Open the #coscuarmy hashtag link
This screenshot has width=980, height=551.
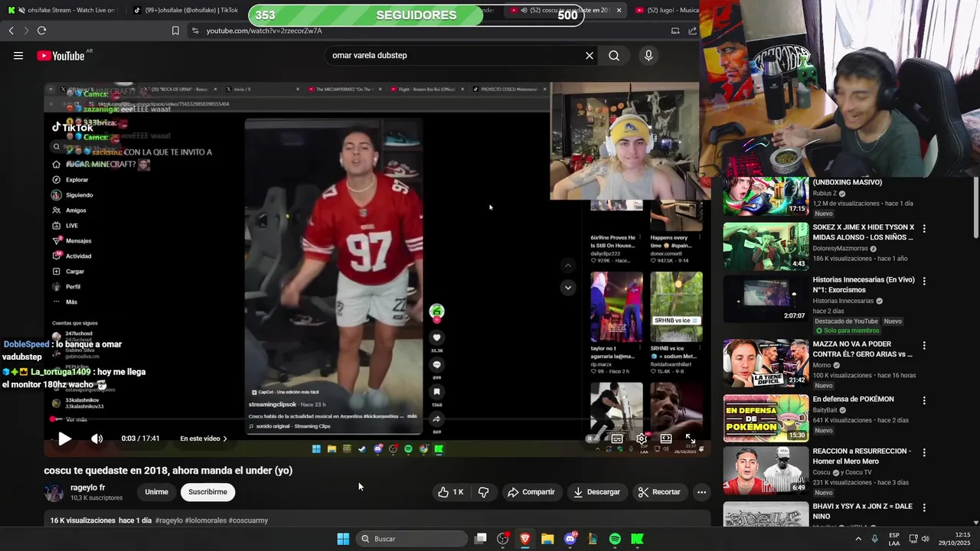248,520
